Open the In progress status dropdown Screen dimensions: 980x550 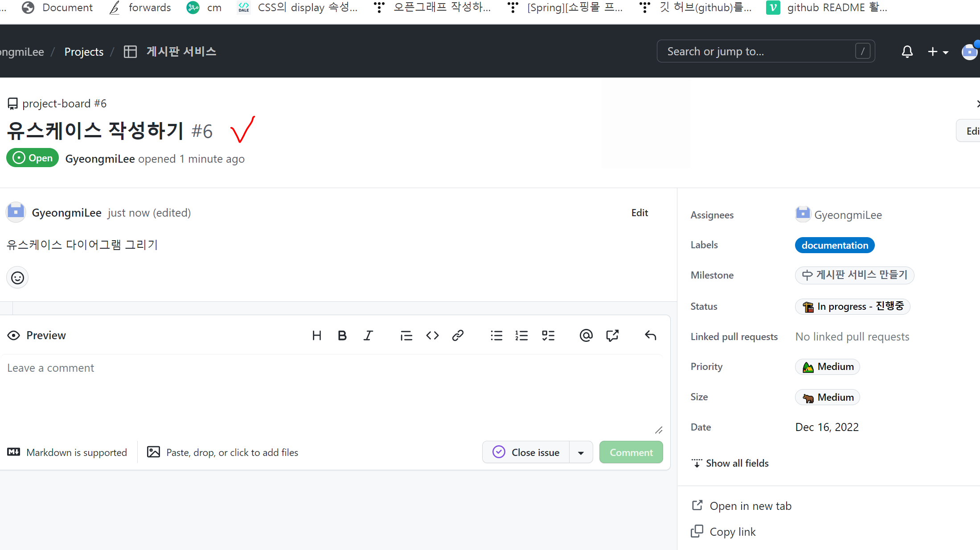[853, 307]
